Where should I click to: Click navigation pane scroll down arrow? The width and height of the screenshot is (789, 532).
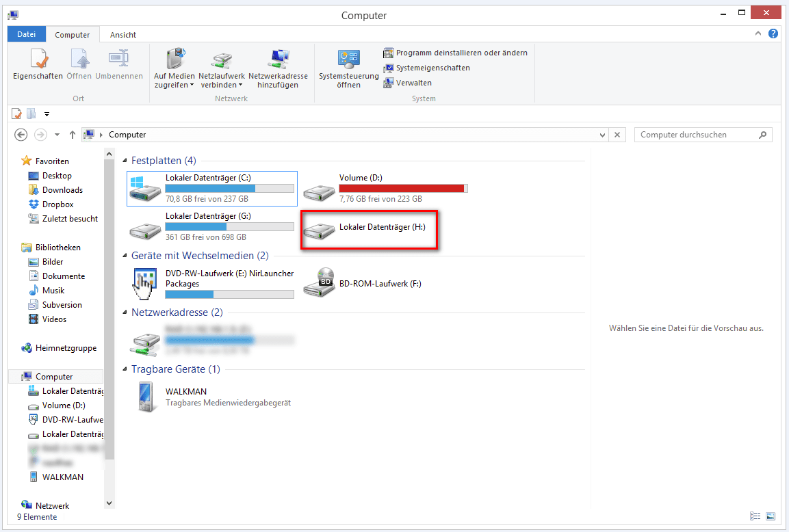click(109, 503)
